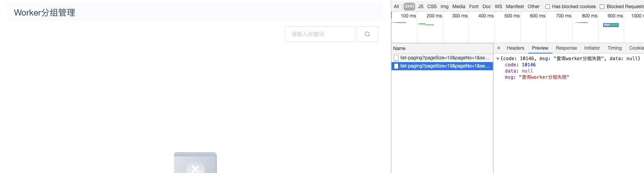
Task: Select the Font filter
Action: click(474, 7)
